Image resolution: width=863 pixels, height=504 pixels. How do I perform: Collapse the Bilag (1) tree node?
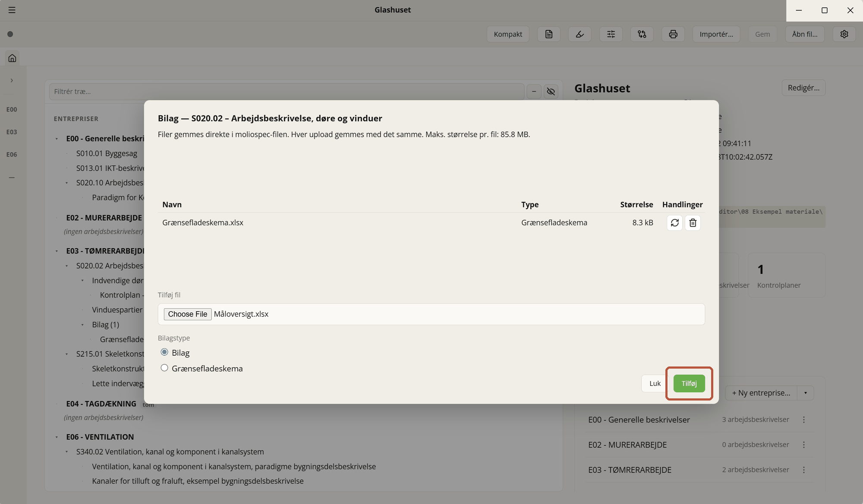pyautogui.click(x=82, y=325)
